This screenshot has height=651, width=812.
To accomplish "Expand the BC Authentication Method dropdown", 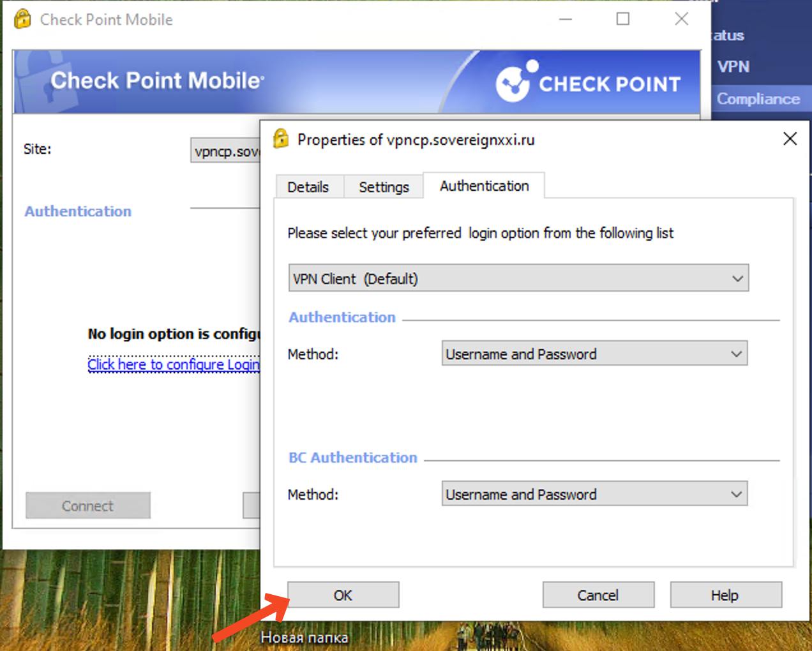I will (594, 494).
